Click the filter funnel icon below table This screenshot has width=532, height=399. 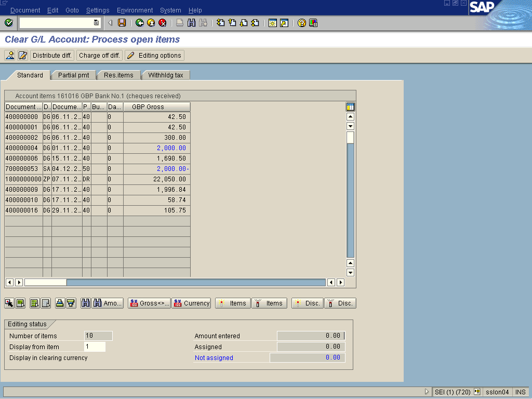[x=71, y=303]
